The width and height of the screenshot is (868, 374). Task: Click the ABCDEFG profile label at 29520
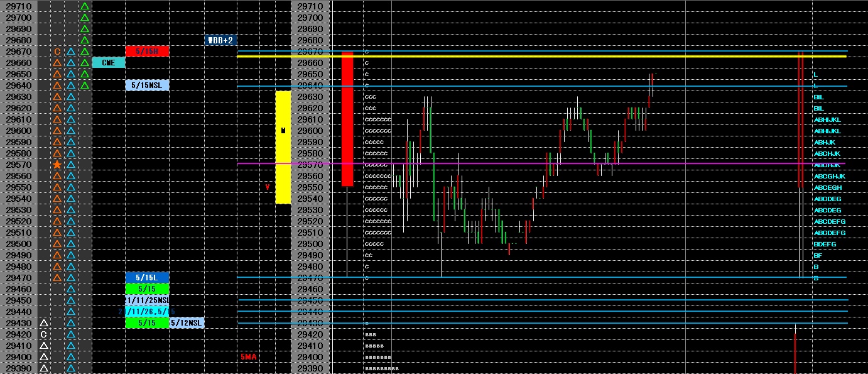pos(829,222)
